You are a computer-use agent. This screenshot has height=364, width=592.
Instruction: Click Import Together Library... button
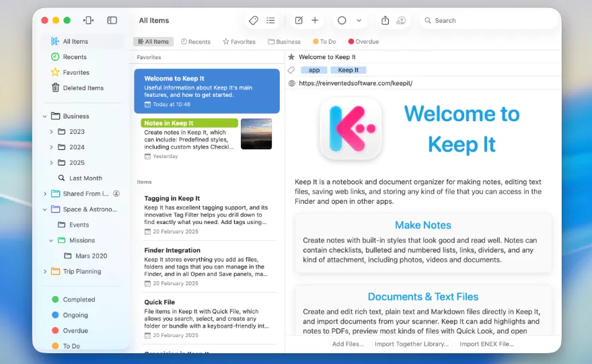[x=412, y=344]
